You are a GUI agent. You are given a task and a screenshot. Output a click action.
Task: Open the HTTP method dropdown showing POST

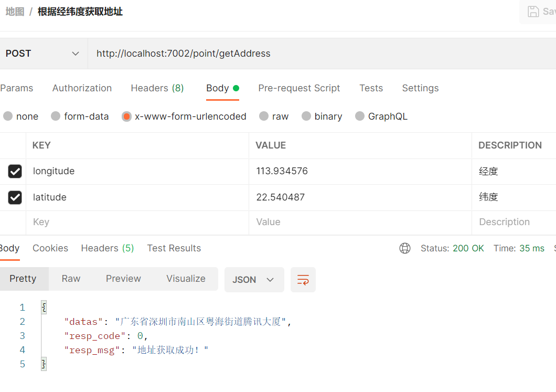coord(43,53)
